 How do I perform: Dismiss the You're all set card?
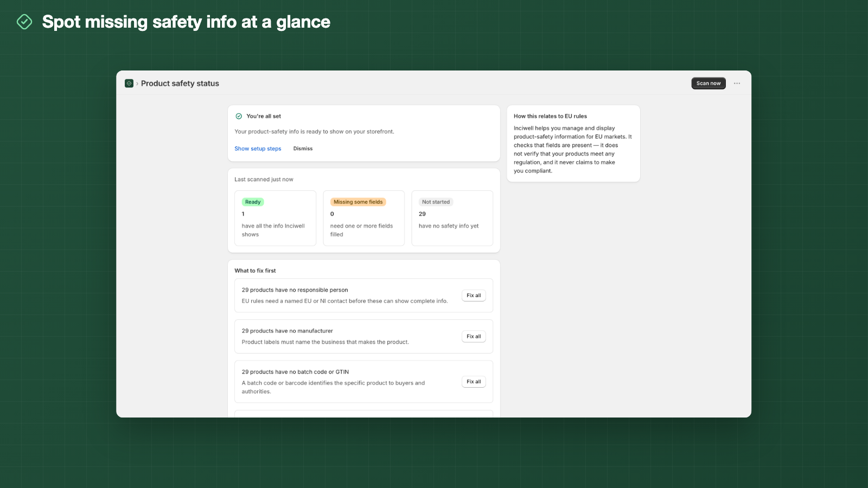[x=303, y=149]
